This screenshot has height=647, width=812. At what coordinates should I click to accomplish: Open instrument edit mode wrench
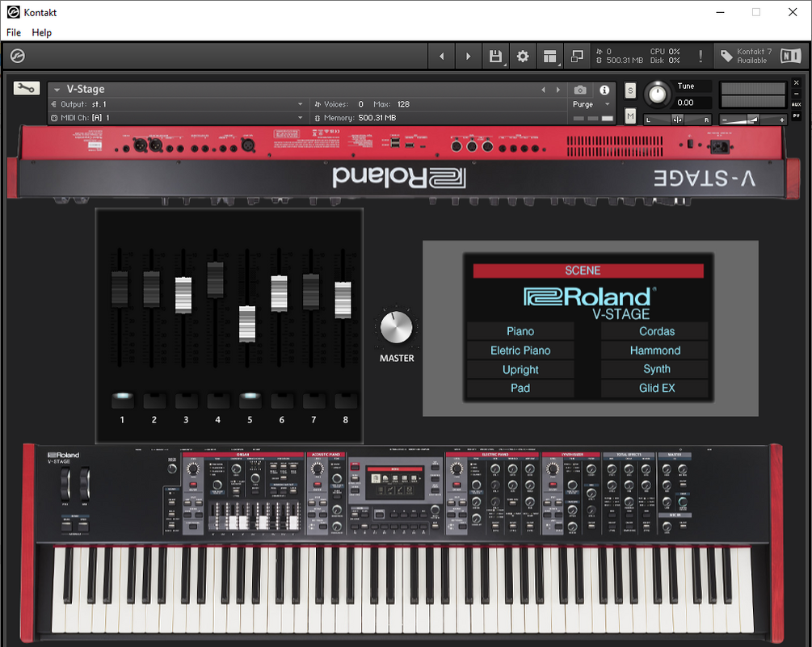[x=26, y=89]
